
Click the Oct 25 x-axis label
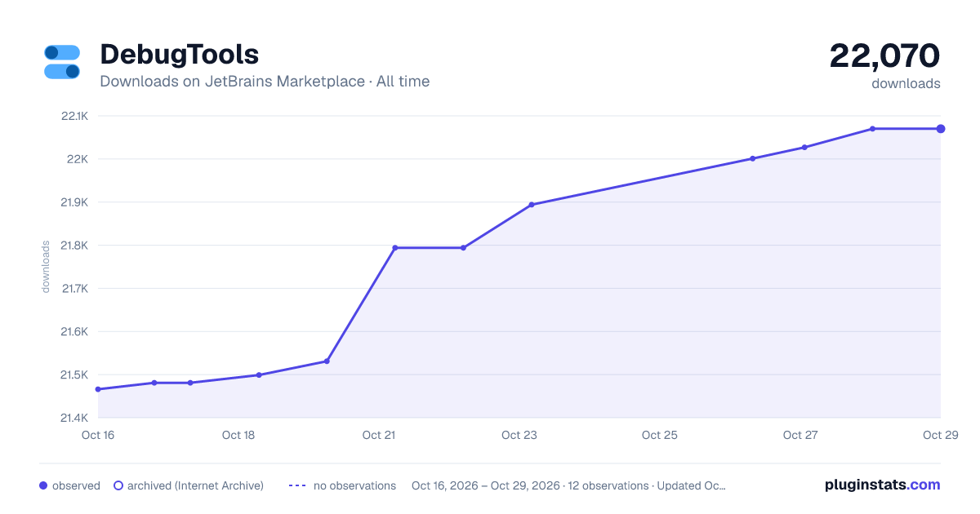pos(660,435)
